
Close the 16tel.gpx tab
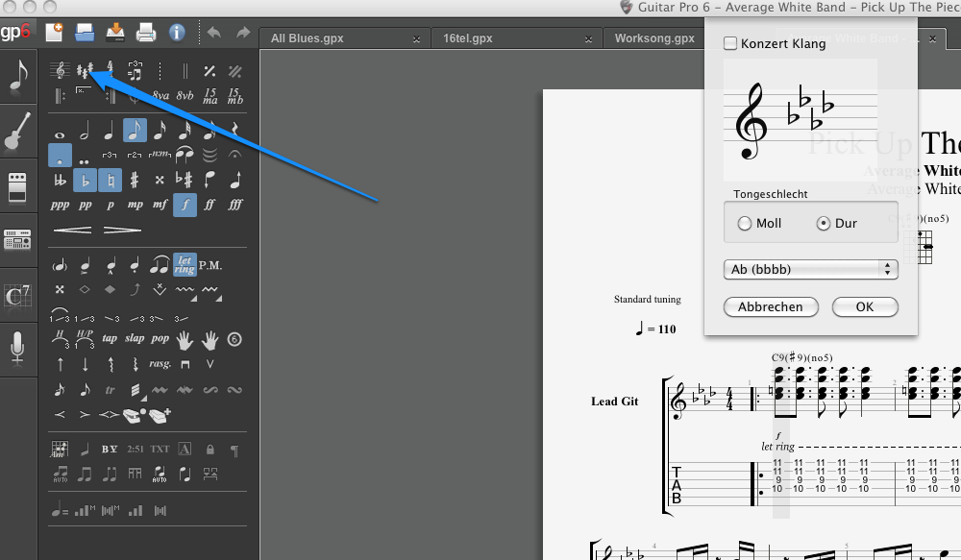pos(588,39)
